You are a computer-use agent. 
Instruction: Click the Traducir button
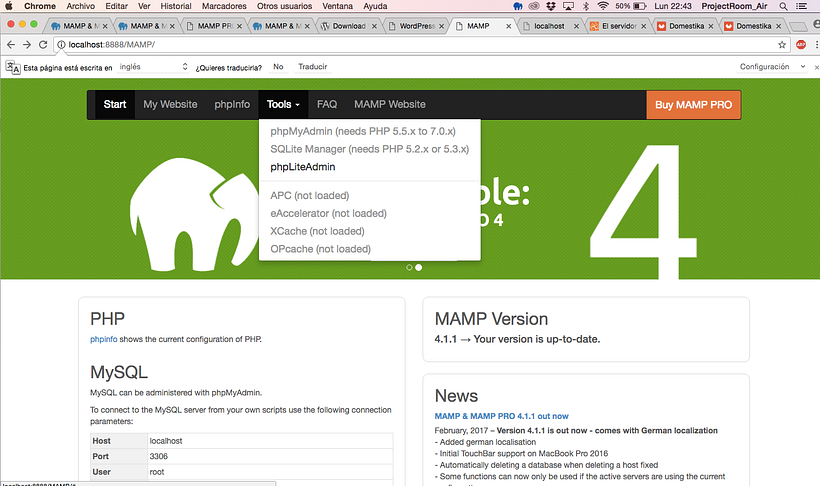point(313,67)
